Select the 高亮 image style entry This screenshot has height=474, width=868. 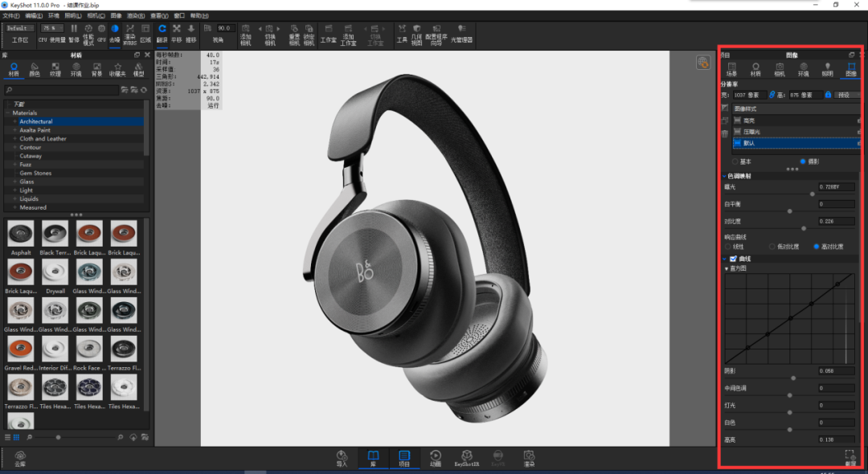(x=796, y=120)
